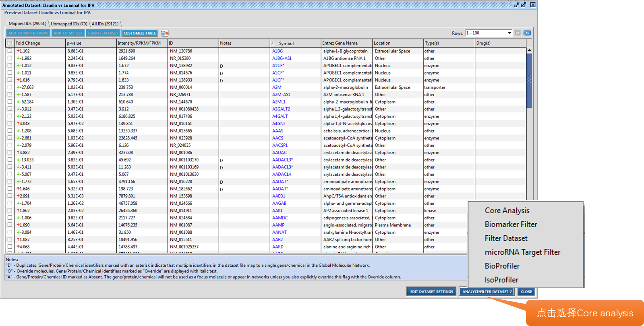The height and width of the screenshot is (326, 644).
Task: Click Create Dataset button
Action: 103,33
